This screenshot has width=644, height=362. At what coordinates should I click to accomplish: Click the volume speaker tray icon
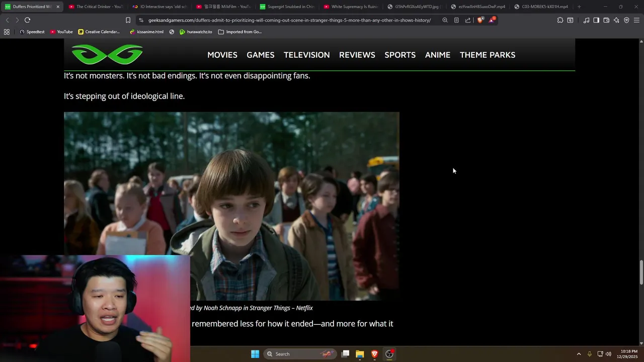click(x=609, y=354)
